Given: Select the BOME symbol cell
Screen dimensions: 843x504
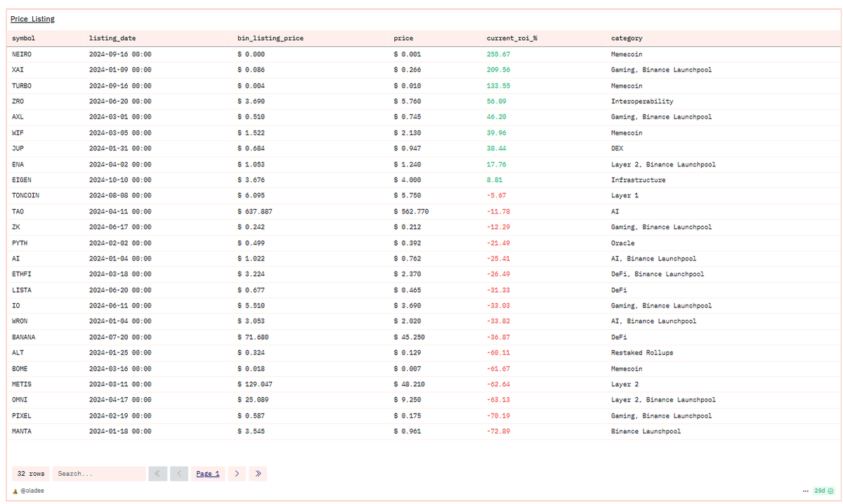Looking at the screenshot, I should click(x=20, y=369).
